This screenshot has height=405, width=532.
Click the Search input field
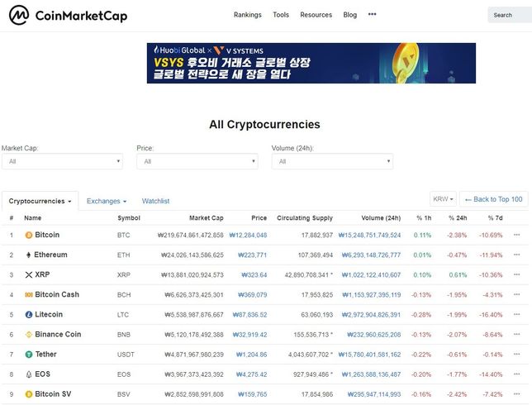point(508,15)
